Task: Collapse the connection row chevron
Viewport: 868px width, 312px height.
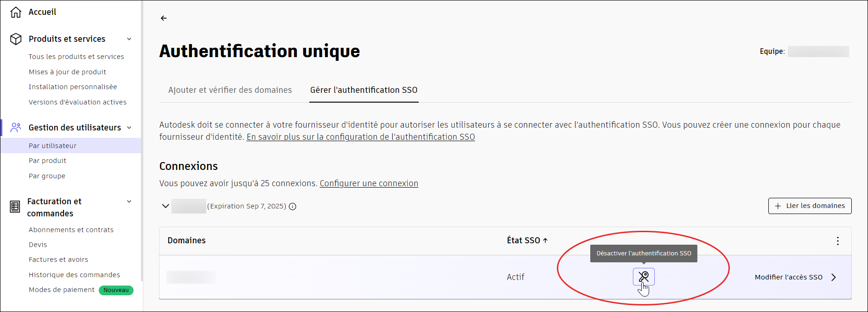Action: pos(165,206)
